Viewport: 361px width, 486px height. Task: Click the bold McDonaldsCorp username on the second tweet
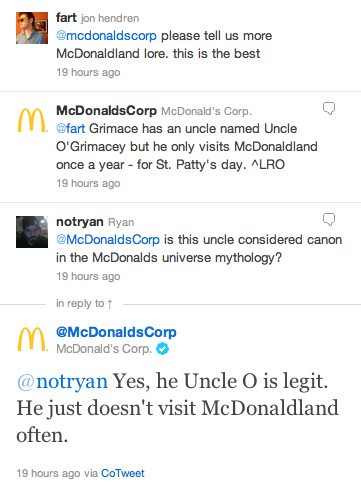106,111
